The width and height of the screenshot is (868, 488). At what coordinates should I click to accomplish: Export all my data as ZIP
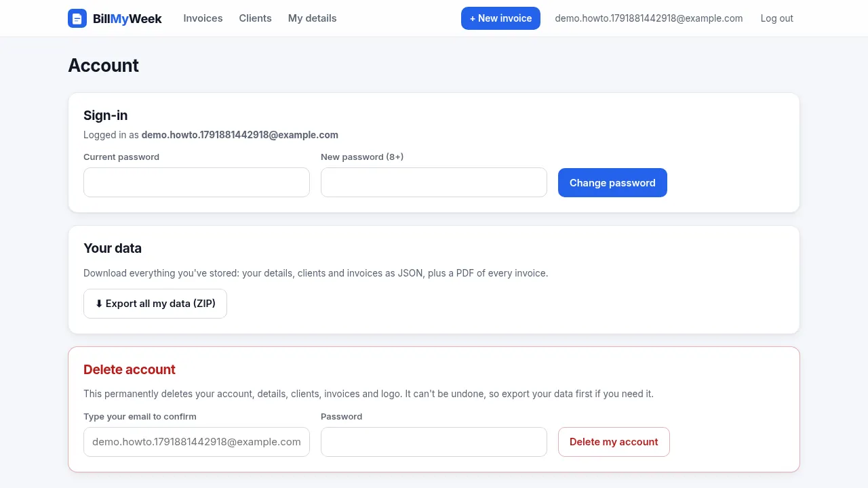(x=155, y=304)
